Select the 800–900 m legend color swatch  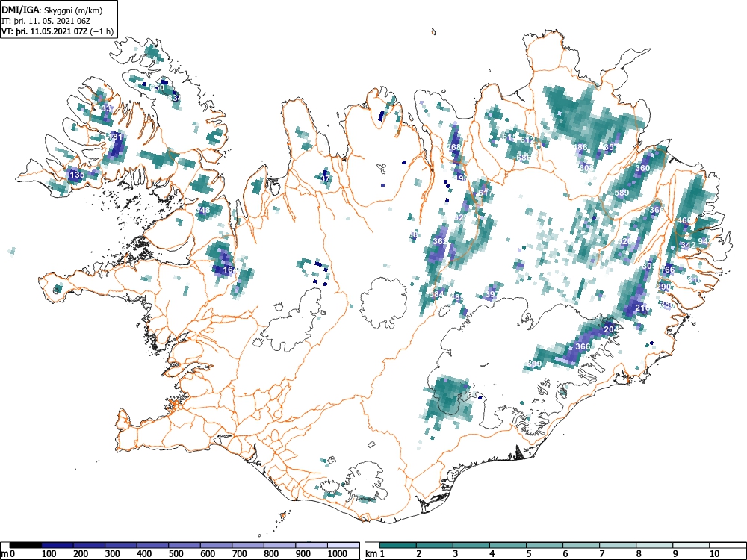click(x=281, y=545)
